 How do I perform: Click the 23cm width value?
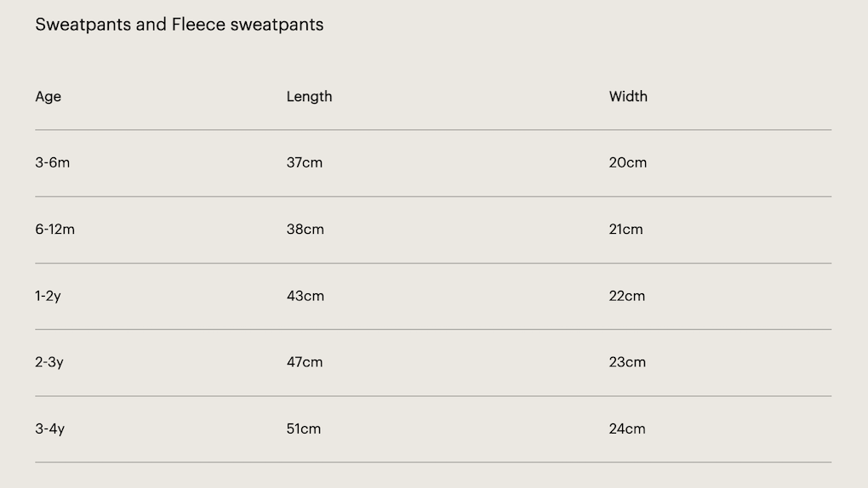(x=627, y=362)
